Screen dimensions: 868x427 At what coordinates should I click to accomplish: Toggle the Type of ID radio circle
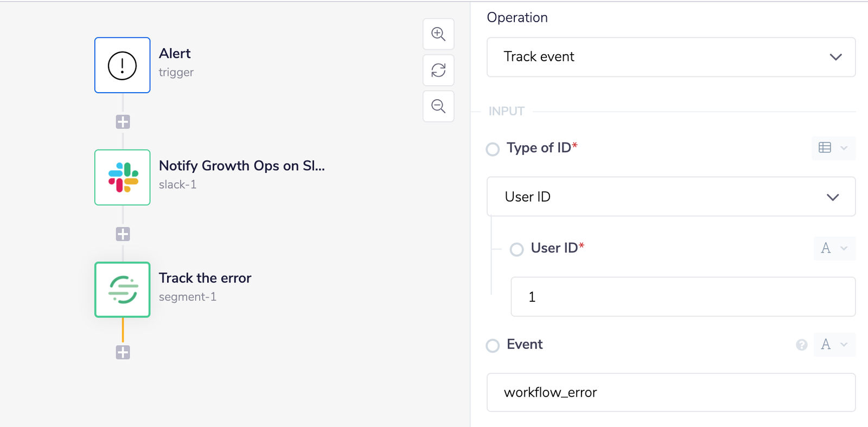[x=493, y=149]
